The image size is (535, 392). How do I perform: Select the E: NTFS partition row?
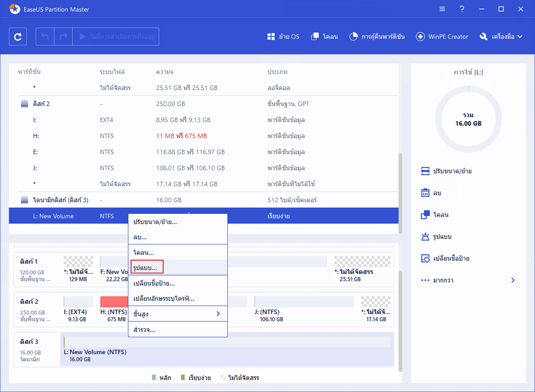coord(204,152)
